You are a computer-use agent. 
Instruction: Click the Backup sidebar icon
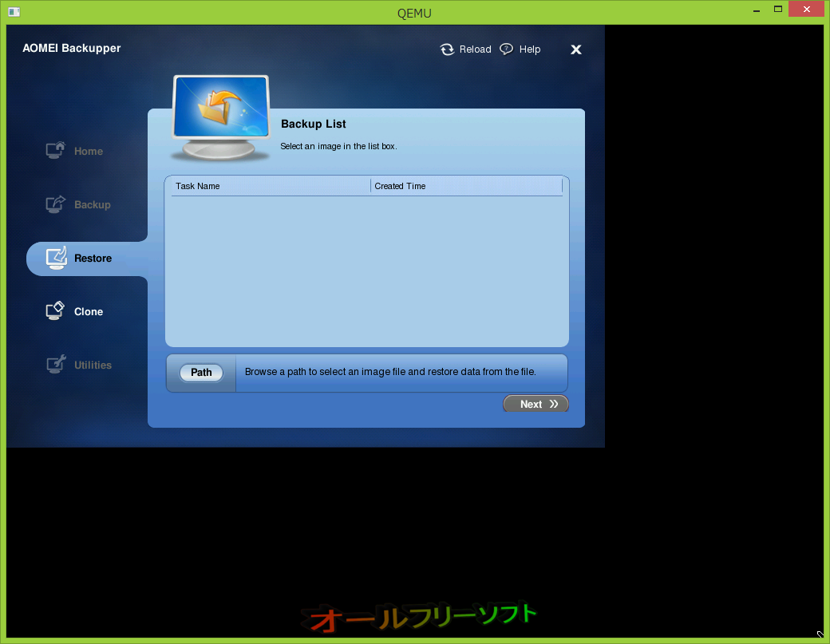56,203
